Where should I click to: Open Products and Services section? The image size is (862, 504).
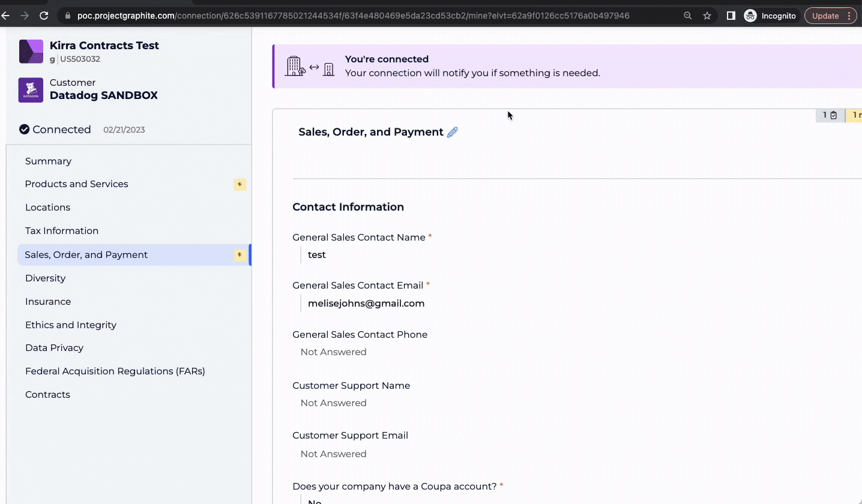coord(76,184)
